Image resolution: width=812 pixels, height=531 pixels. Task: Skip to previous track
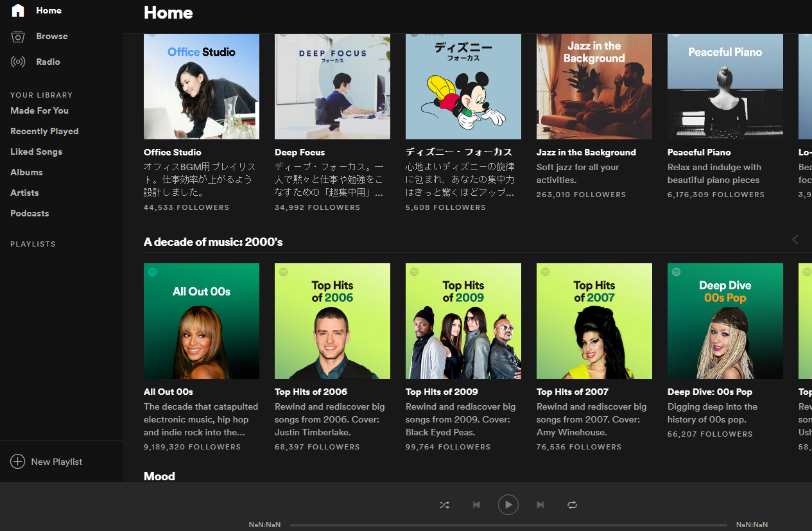point(476,505)
